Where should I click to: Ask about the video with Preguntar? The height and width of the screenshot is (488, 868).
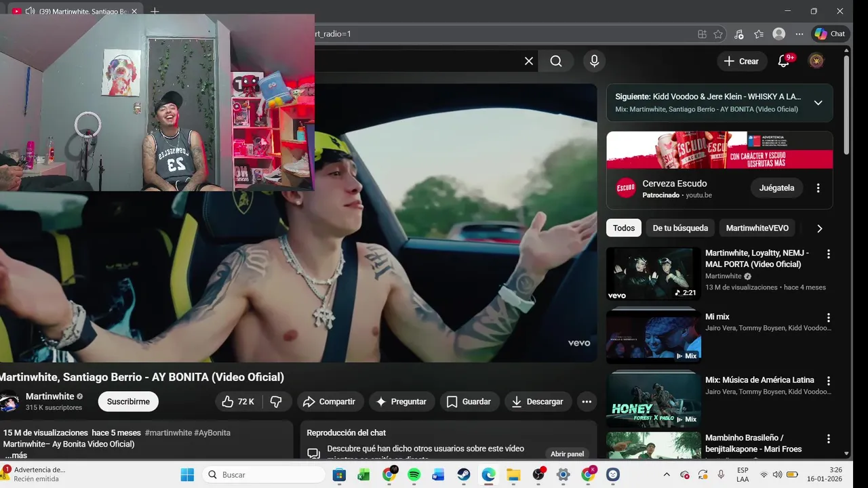pyautogui.click(x=401, y=402)
